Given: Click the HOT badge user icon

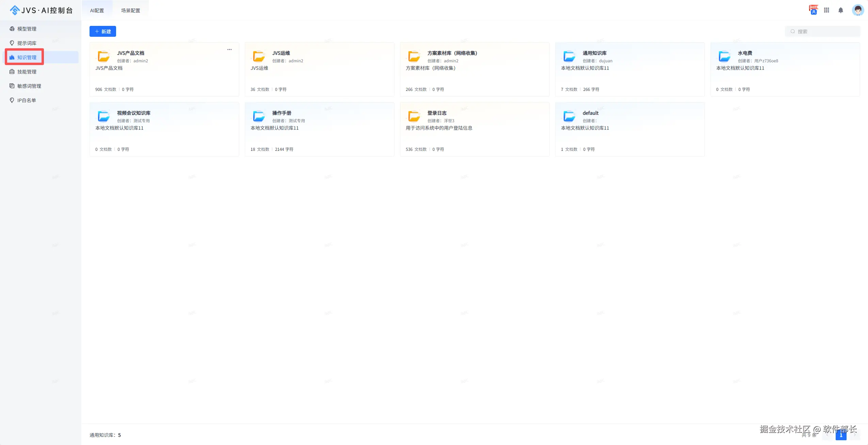Looking at the screenshot, I should 814,10.
